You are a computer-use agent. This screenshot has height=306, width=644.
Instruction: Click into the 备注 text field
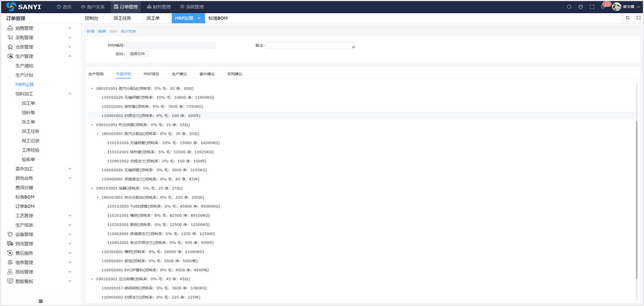click(310, 46)
